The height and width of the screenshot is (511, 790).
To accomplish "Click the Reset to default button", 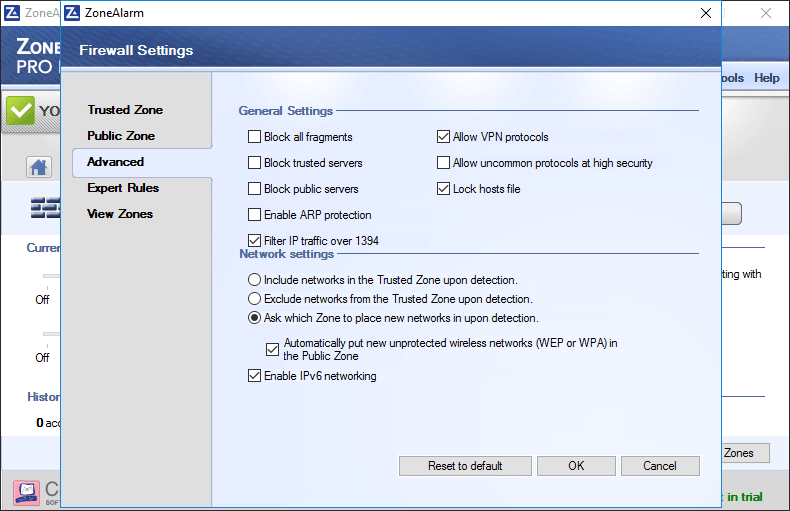I will (x=465, y=466).
